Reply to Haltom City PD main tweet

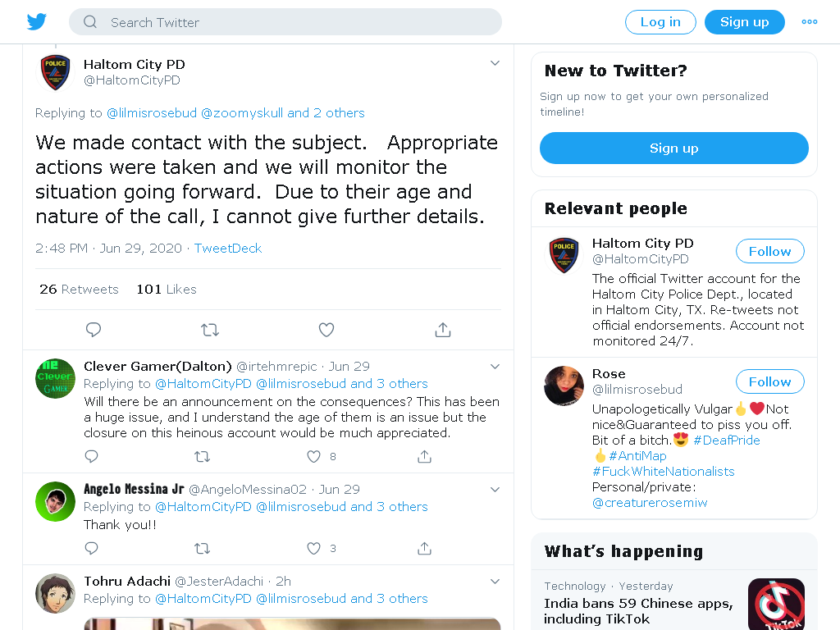point(94,330)
